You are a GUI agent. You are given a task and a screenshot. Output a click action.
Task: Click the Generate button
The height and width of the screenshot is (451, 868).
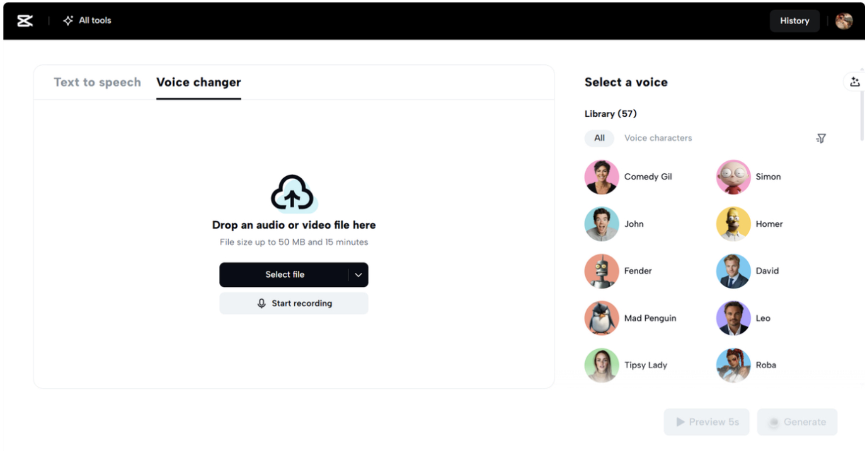pyautogui.click(x=797, y=422)
